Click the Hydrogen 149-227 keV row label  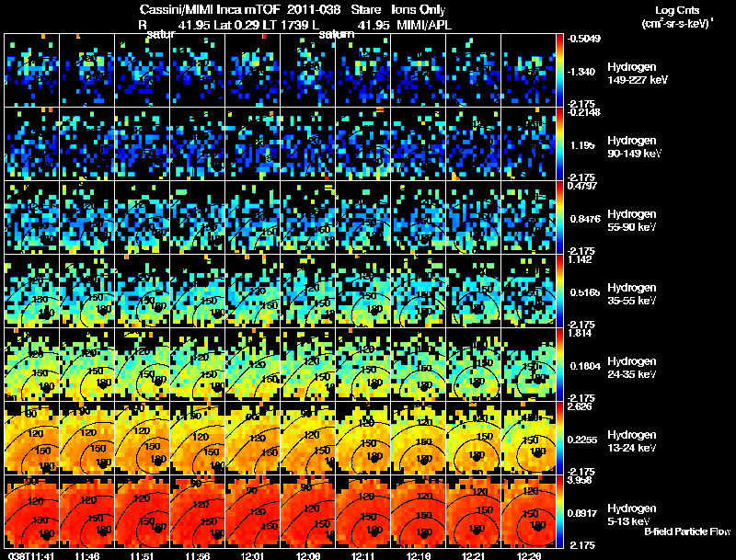click(x=637, y=74)
